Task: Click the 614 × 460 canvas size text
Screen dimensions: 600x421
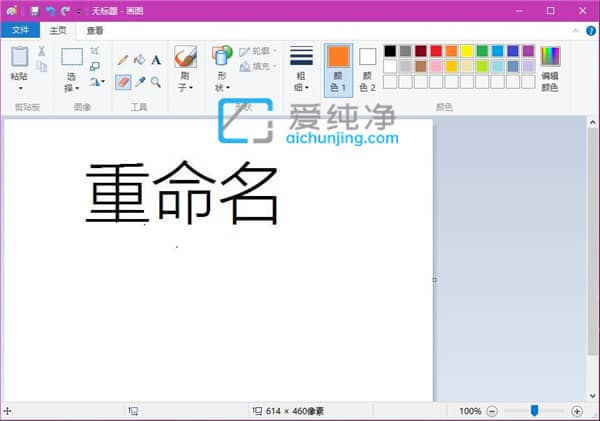Action: 295,411
